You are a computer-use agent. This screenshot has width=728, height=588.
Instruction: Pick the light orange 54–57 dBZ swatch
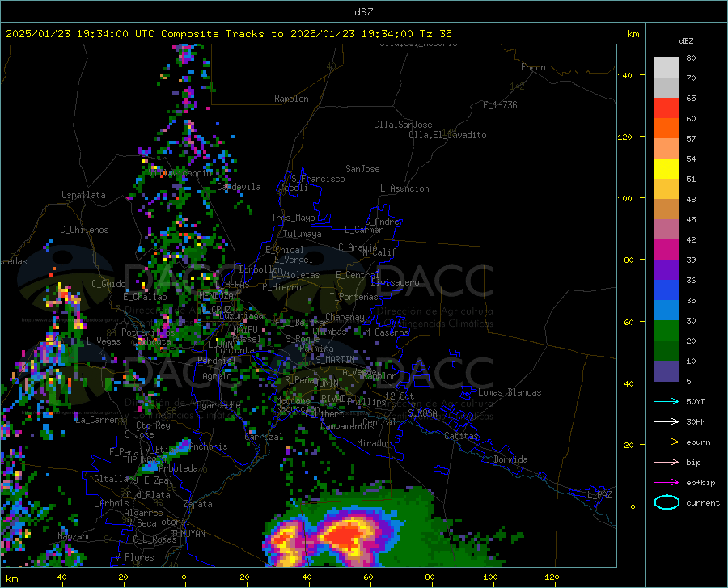click(x=667, y=149)
